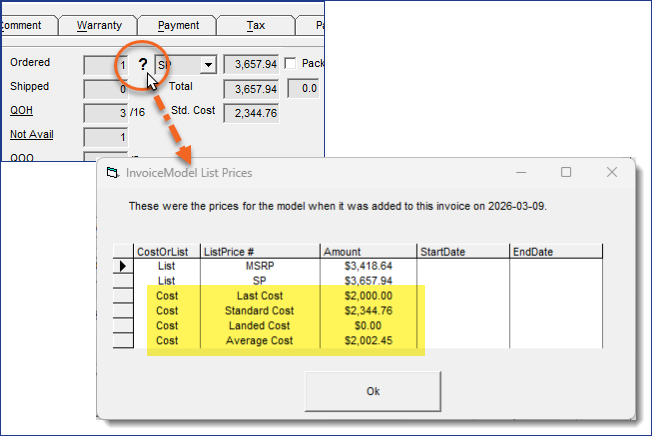Minimize the InvoiceModel List Prices dialog

(520, 172)
